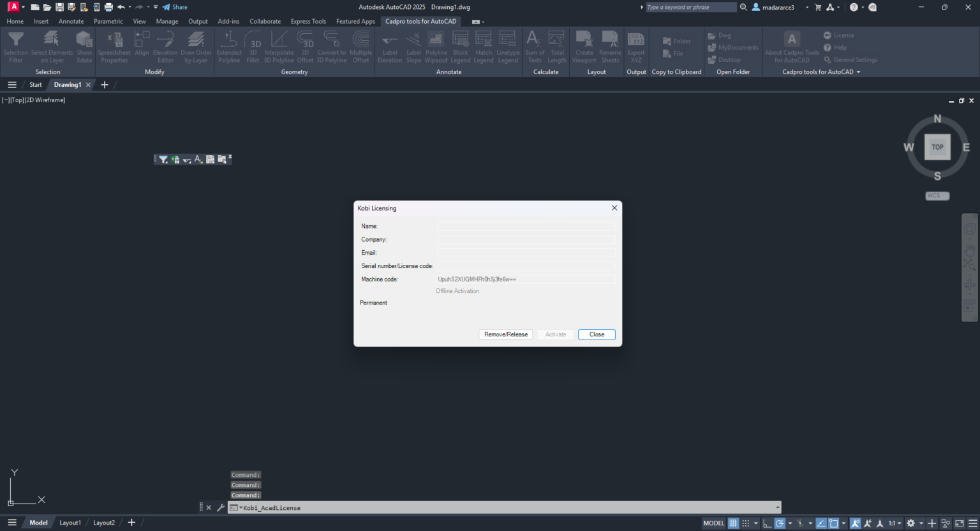Insert a Block Legend
Screen dimensions: 980x531
click(460, 46)
